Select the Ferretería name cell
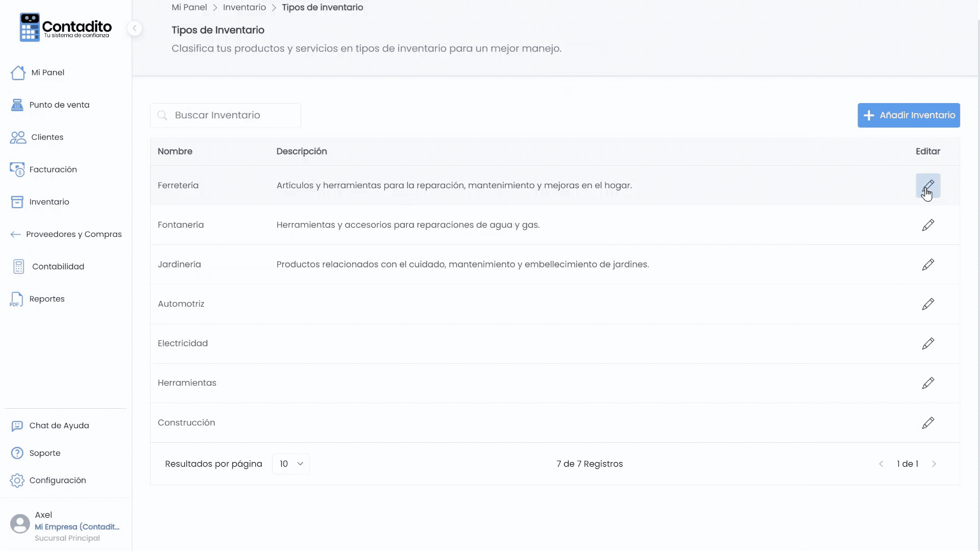This screenshot has height=551, width=980. click(x=178, y=185)
